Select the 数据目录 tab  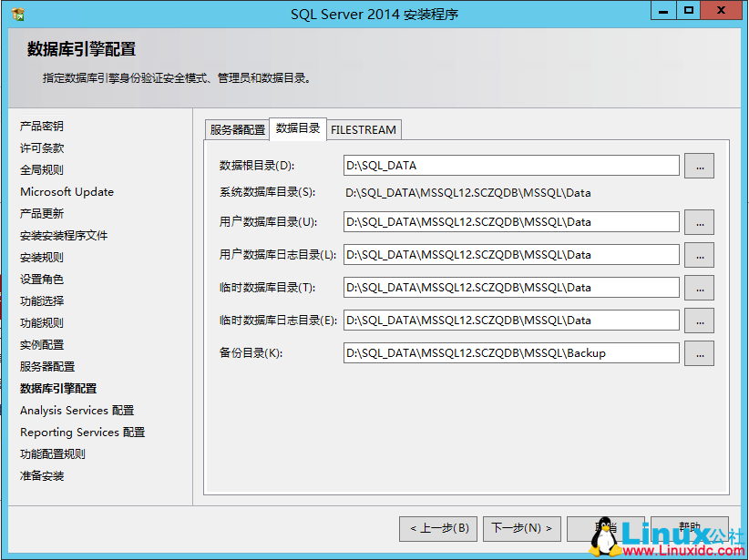point(297,129)
